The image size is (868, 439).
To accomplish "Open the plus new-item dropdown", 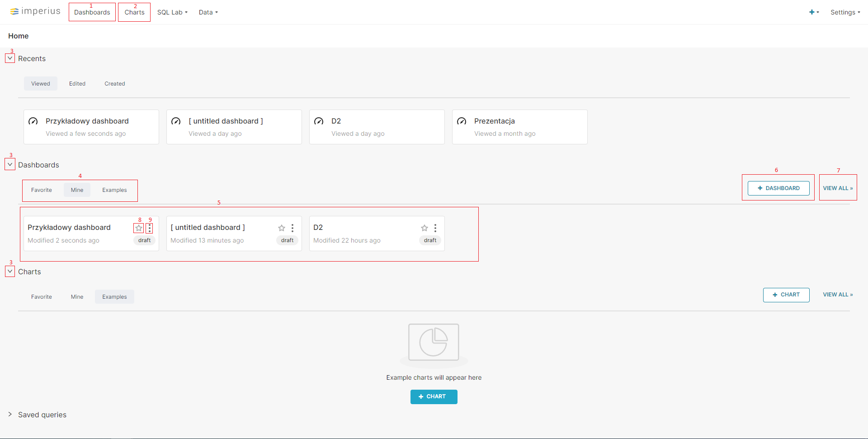I will (814, 12).
